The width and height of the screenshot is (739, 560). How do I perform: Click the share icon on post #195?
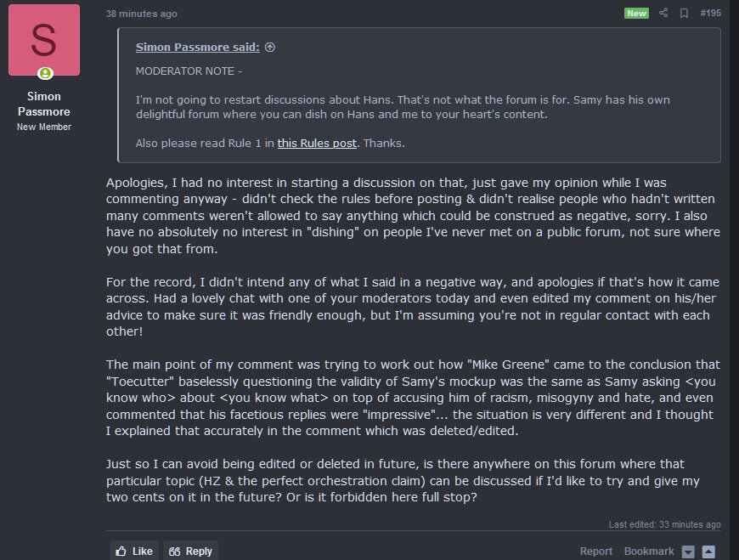tap(663, 14)
